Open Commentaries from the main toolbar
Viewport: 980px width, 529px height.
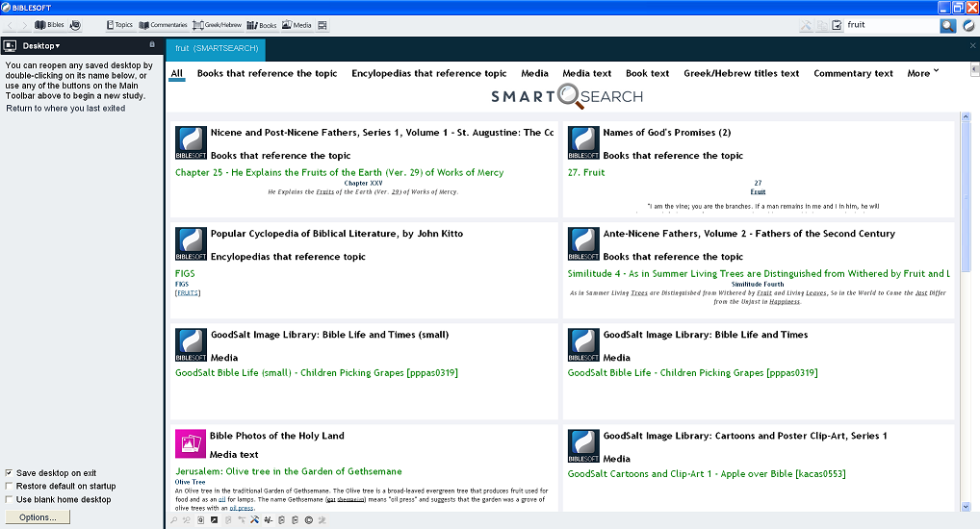(163, 25)
